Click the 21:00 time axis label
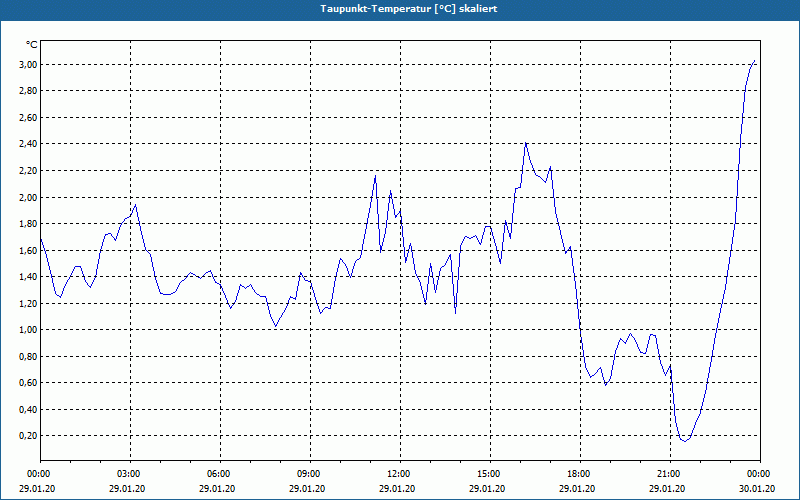Image resolution: width=800 pixels, height=500 pixels. tap(670, 474)
